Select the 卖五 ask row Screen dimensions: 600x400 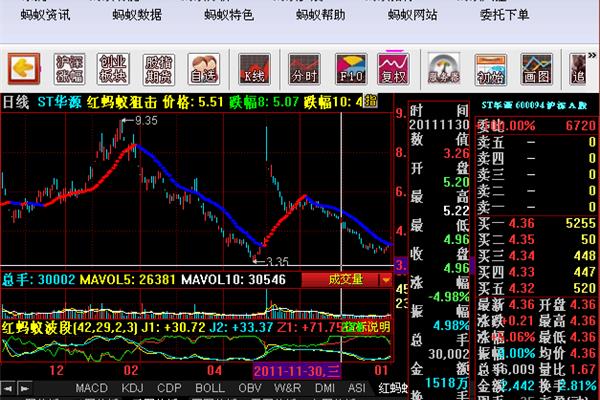pos(536,142)
